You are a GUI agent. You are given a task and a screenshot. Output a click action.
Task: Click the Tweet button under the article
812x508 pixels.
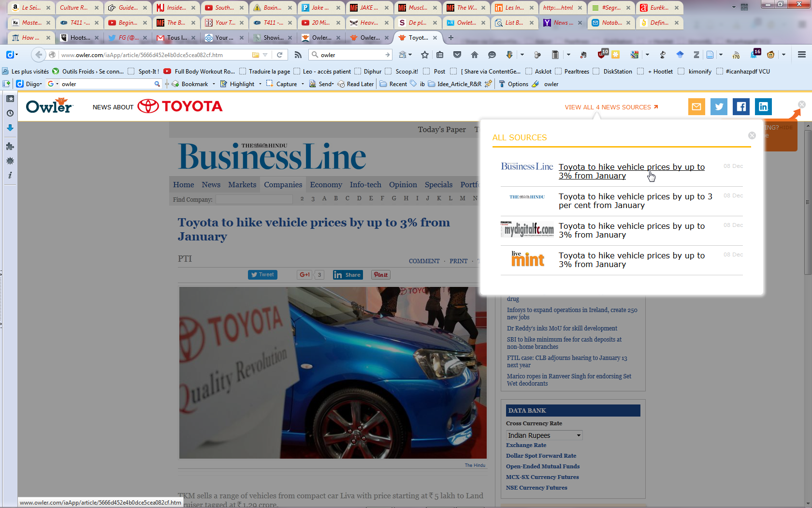pos(262,274)
